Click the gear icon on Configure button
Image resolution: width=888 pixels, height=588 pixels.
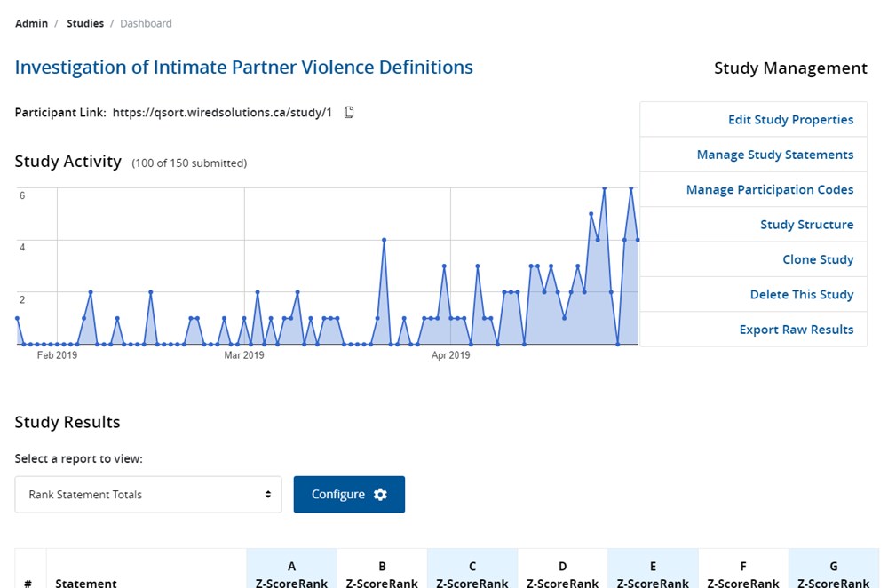pos(380,495)
